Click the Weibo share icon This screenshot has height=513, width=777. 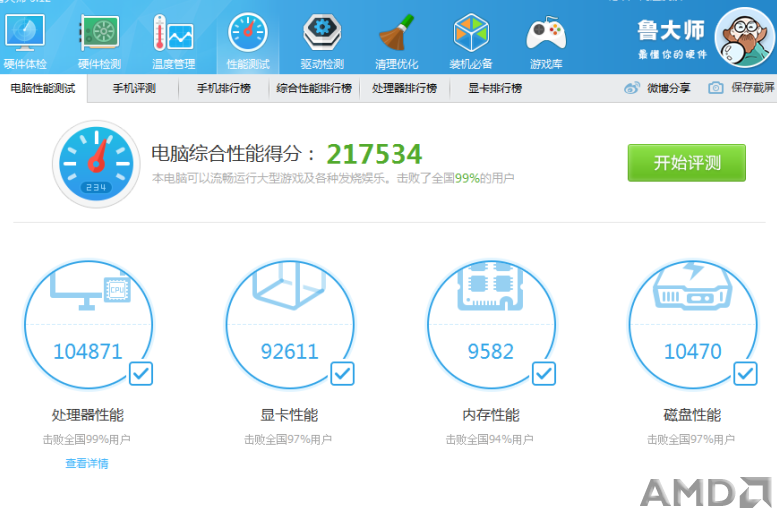632,88
